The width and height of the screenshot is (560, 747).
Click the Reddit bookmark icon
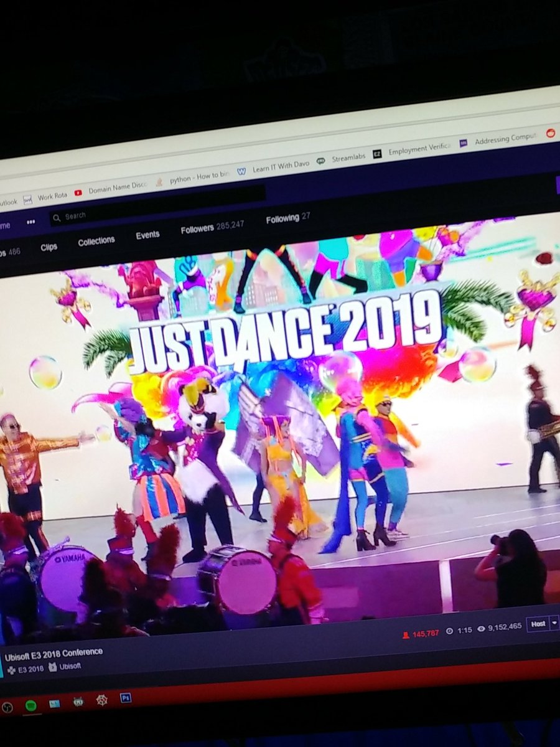tap(551, 133)
